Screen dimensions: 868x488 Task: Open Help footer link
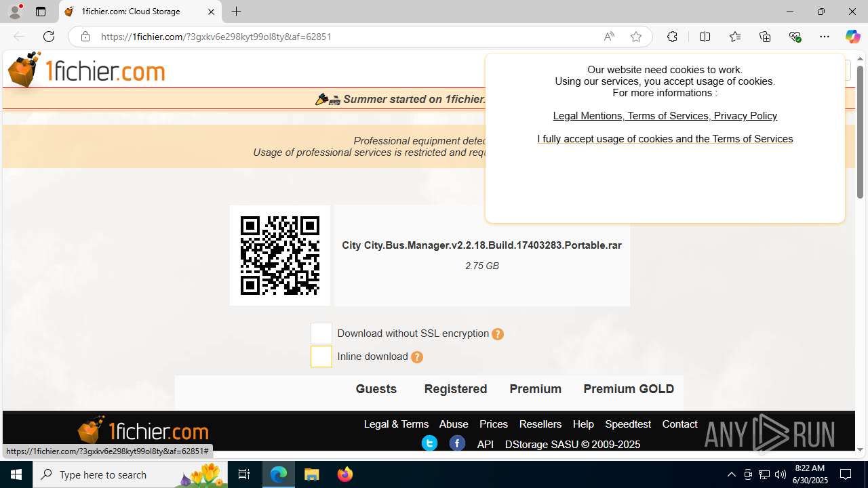[x=583, y=424]
